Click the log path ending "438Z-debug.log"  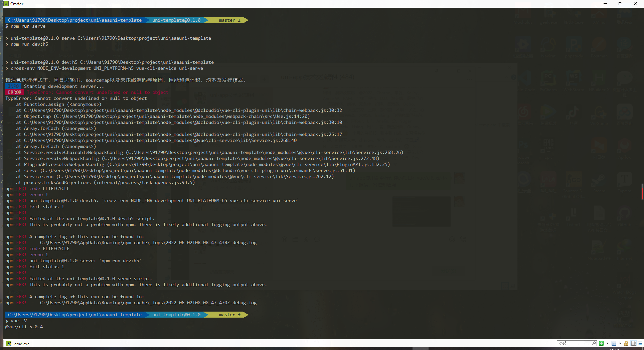click(x=148, y=243)
